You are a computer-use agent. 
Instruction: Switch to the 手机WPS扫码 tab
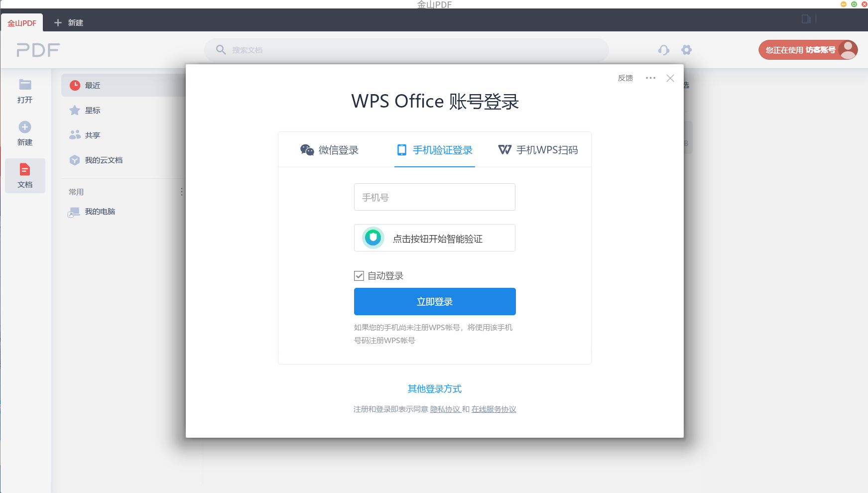pyautogui.click(x=538, y=149)
